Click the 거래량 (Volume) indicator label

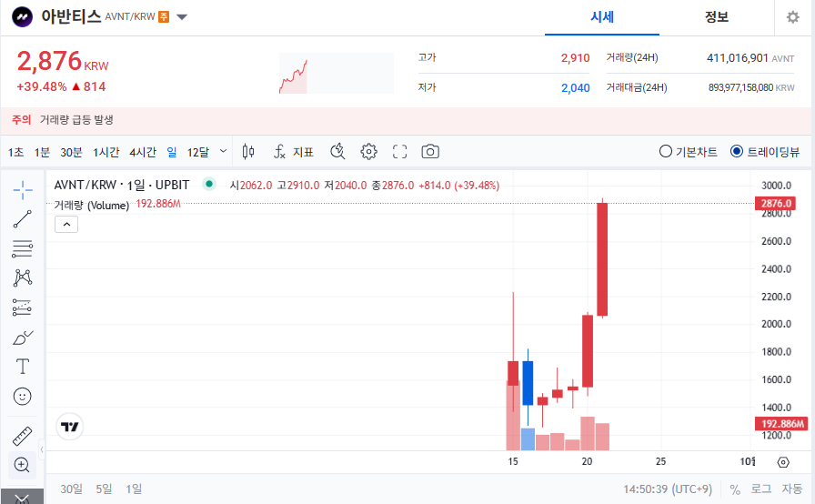click(x=92, y=206)
